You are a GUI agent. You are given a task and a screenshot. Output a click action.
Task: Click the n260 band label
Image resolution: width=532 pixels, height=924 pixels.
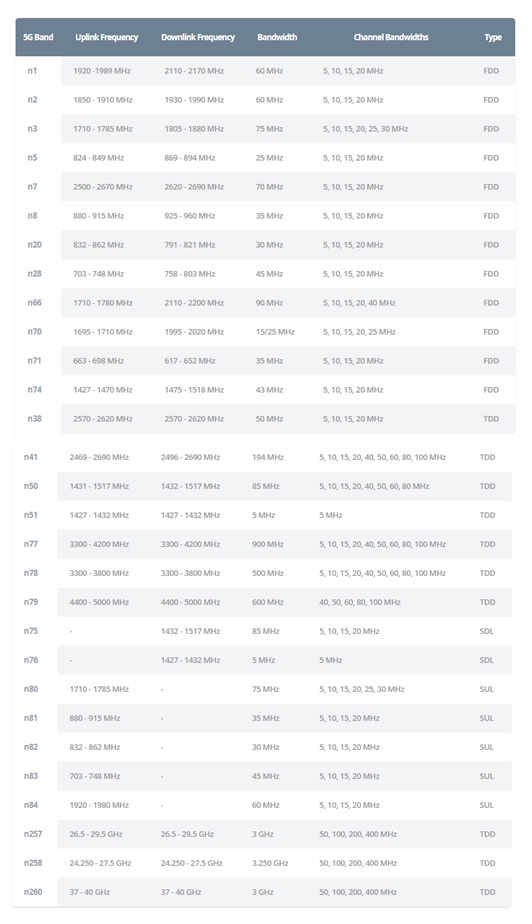click(x=33, y=892)
